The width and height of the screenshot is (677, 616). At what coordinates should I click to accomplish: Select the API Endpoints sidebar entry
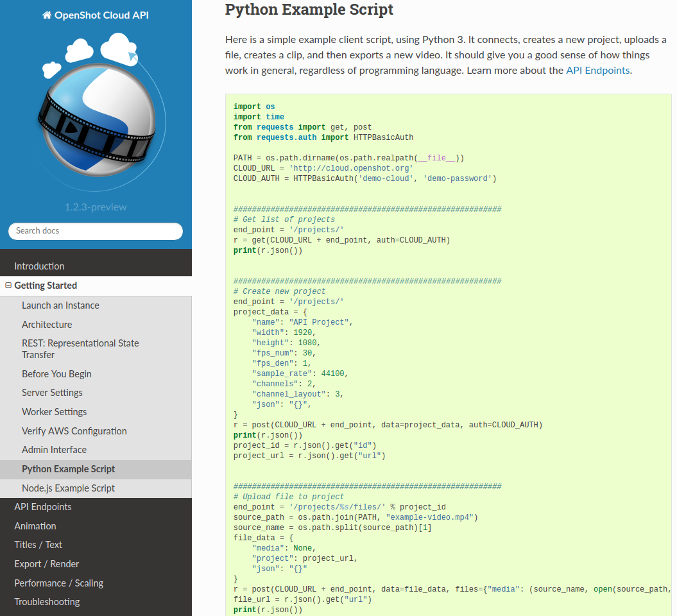[x=42, y=506]
